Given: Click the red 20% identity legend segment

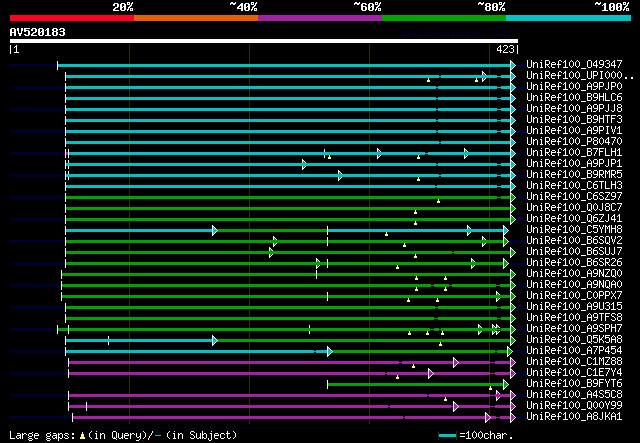Looking at the screenshot, I should [70, 18].
